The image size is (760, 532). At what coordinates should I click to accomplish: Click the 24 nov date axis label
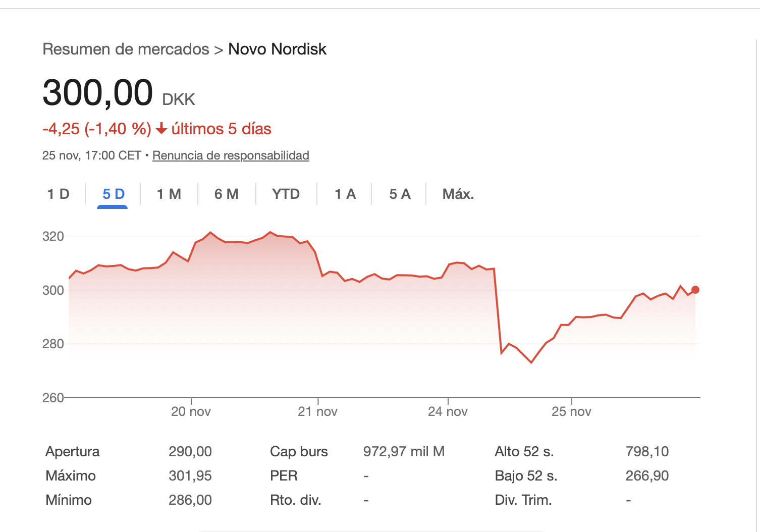click(x=448, y=411)
